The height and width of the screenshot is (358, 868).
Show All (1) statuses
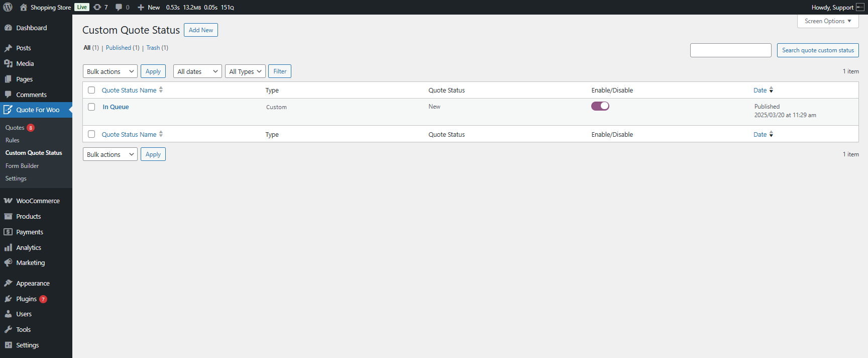(x=91, y=48)
